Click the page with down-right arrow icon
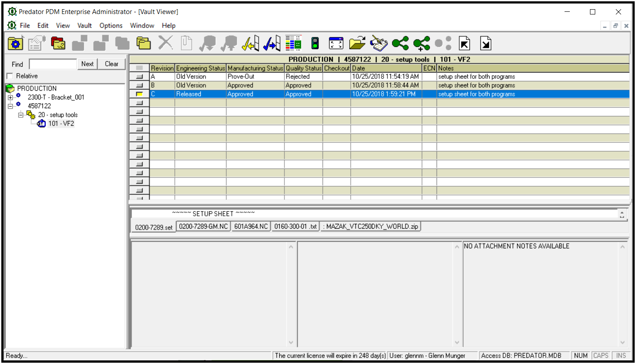636x364 pixels. tap(486, 43)
